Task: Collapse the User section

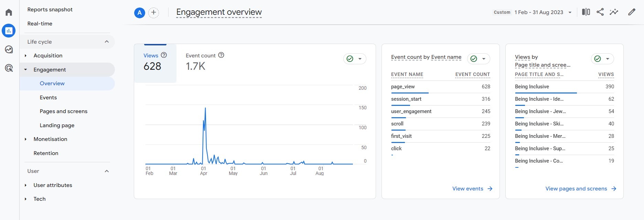Action: pos(107,171)
